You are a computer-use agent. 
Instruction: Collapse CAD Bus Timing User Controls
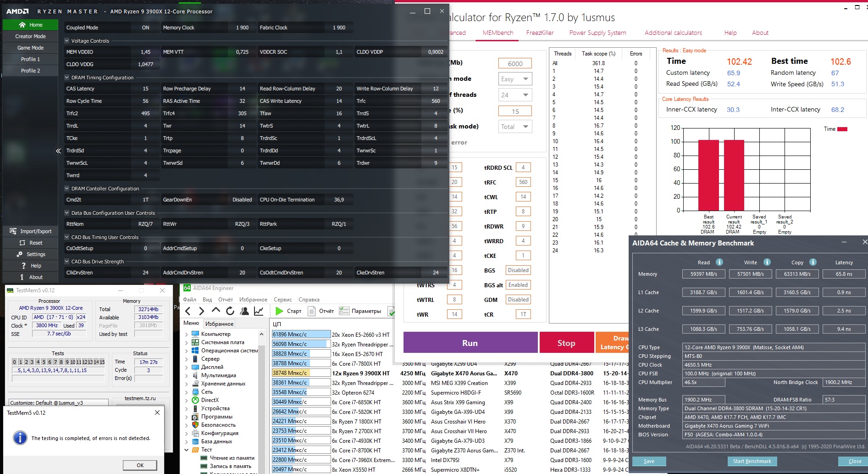pos(67,237)
